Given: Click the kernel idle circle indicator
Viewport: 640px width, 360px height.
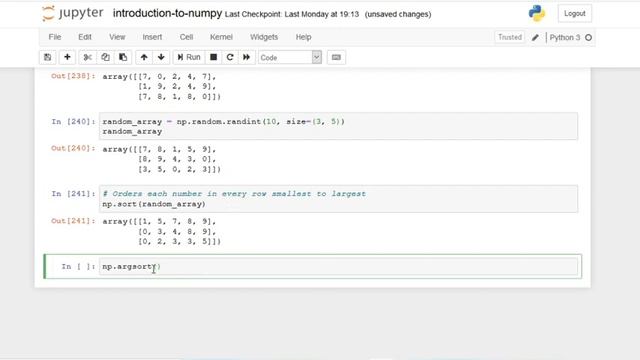Looking at the screenshot, I should [589, 38].
